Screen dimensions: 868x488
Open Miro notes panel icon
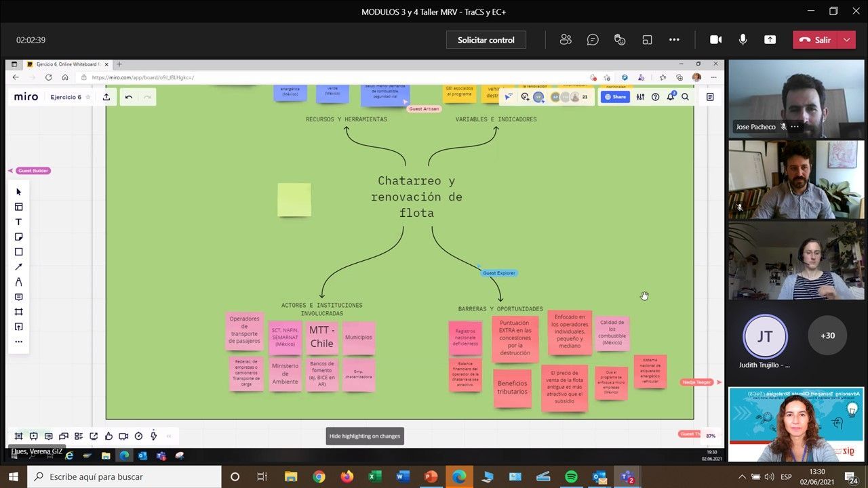point(710,97)
